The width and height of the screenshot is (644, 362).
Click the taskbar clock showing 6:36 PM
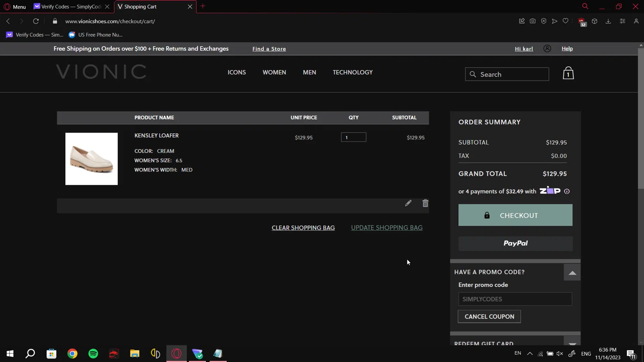[x=608, y=353]
